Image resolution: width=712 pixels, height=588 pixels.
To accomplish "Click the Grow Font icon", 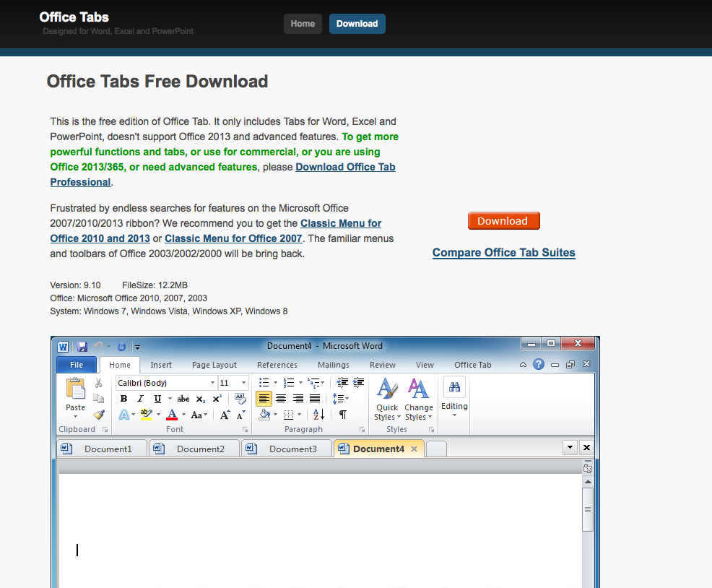I will pyautogui.click(x=225, y=415).
